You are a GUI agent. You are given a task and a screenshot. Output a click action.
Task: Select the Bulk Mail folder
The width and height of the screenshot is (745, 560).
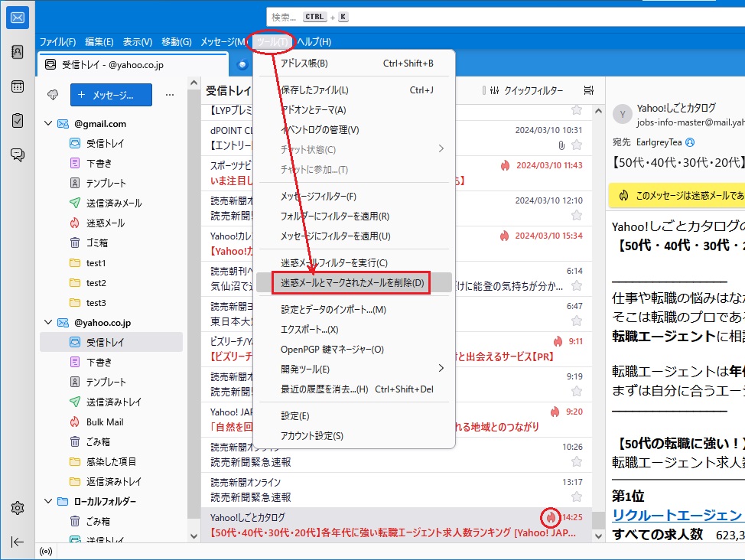[105, 422]
